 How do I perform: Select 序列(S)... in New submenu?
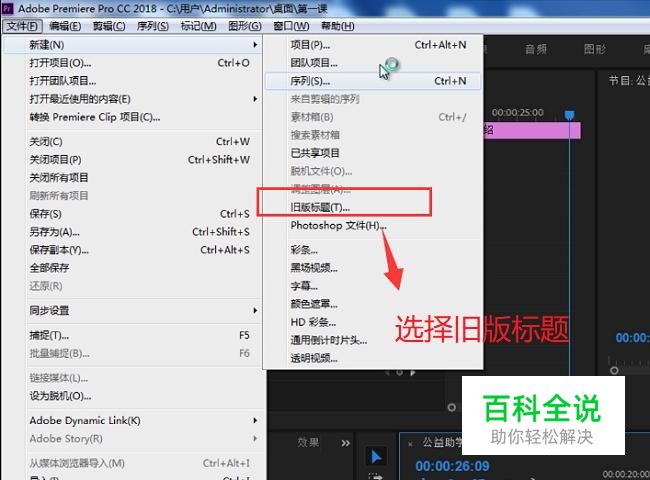(373, 81)
